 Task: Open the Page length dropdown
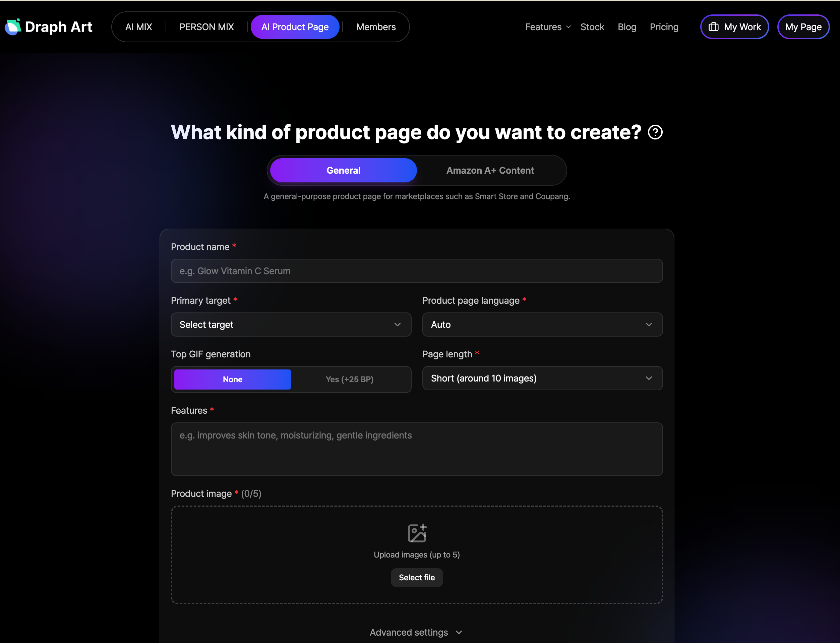542,378
